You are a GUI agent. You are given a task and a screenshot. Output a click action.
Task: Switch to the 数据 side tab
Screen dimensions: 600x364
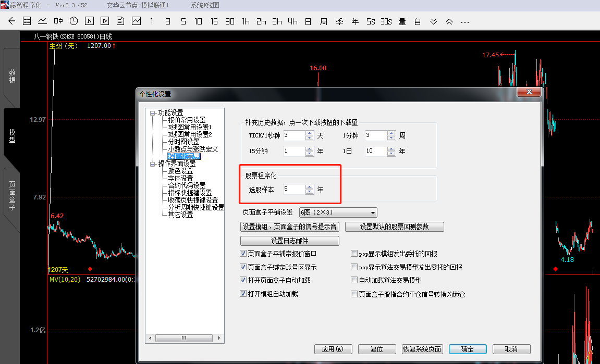tap(12, 76)
